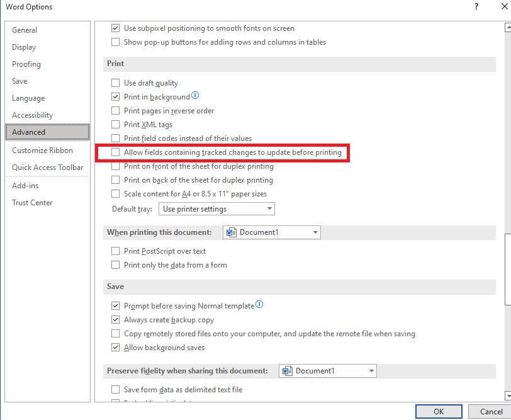Open the dialog Help question mark
The image size is (511, 420).
(476, 7)
